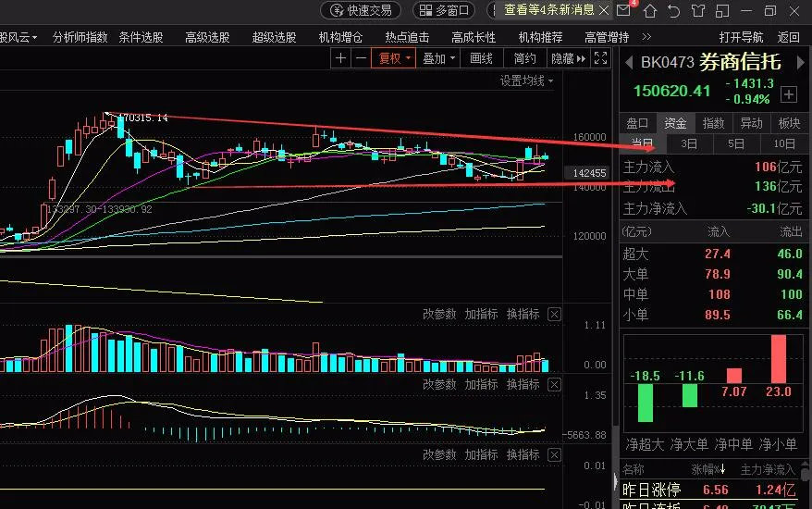Open the mail inbox icon
This screenshot has width=812, height=509.
click(x=623, y=10)
